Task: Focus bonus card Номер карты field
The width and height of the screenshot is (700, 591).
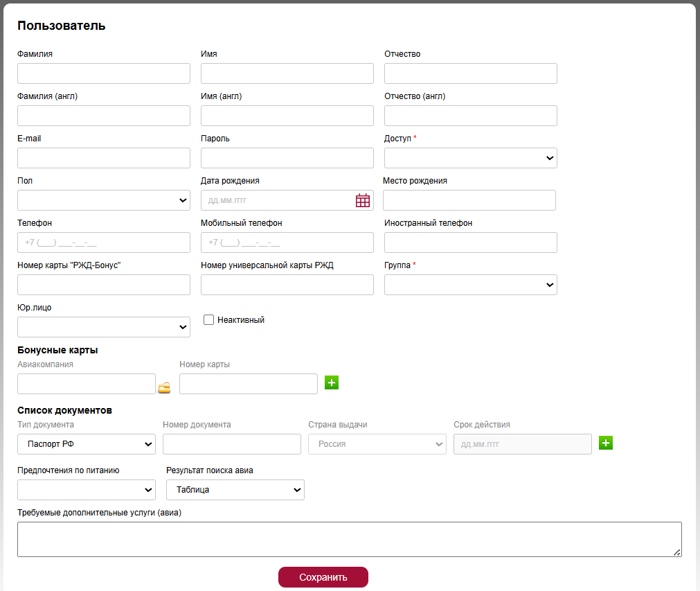Action: pos(249,384)
